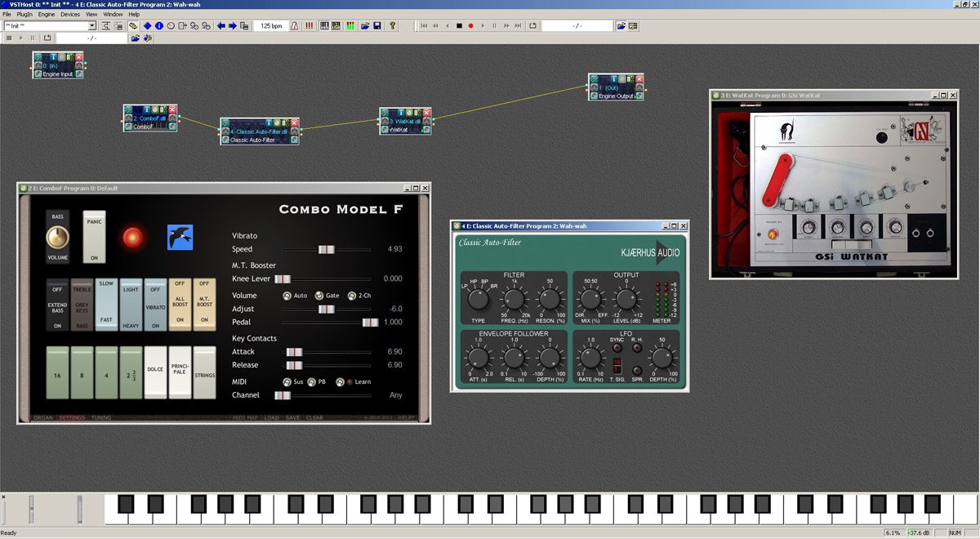Click close X on ComboF node
This screenshot has height=539, width=980.
click(x=172, y=109)
